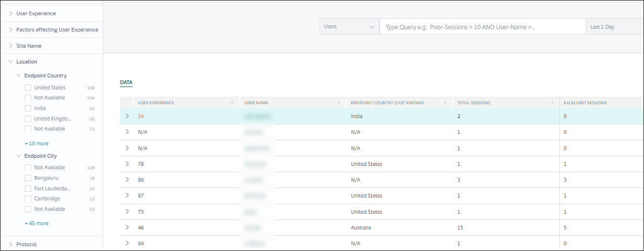
Task: Click the User Name column sort icon
Action: coord(338,103)
